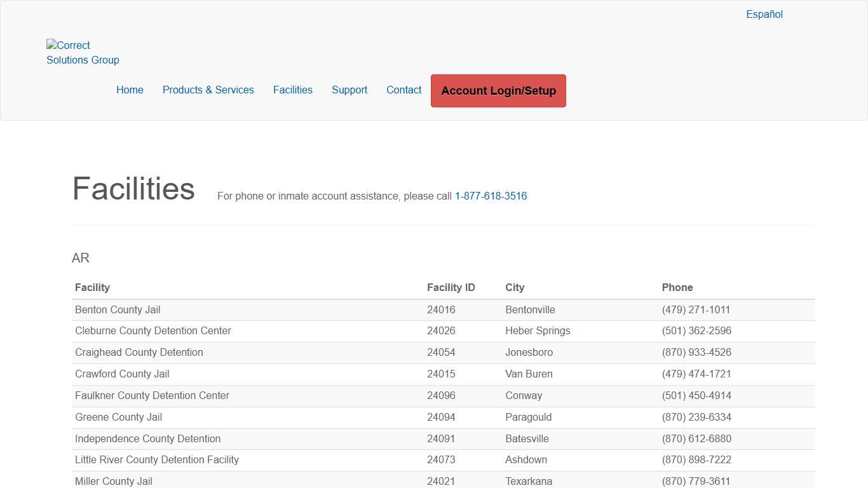Click Craighead County Detention facility name
Image resolution: width=868 pixels, height=488 pixels.
[x=139, y=352]
